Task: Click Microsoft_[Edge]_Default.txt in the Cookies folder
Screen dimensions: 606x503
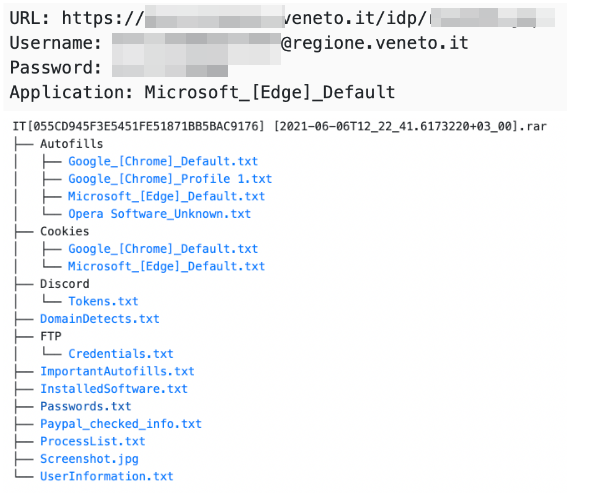Action: click(x=166, y=266)
